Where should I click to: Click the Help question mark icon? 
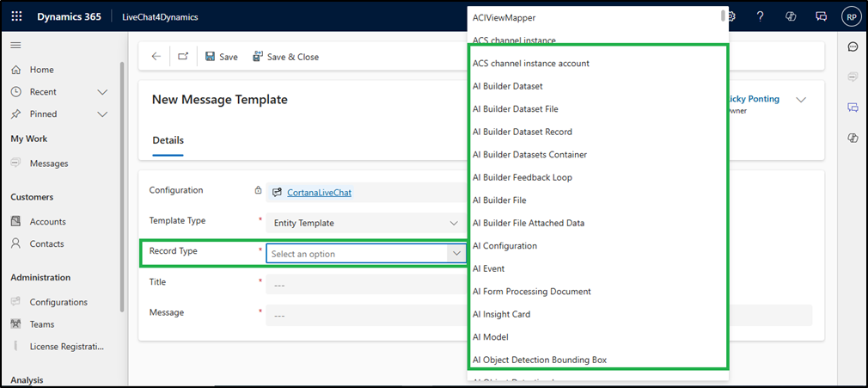click(760, 16)
